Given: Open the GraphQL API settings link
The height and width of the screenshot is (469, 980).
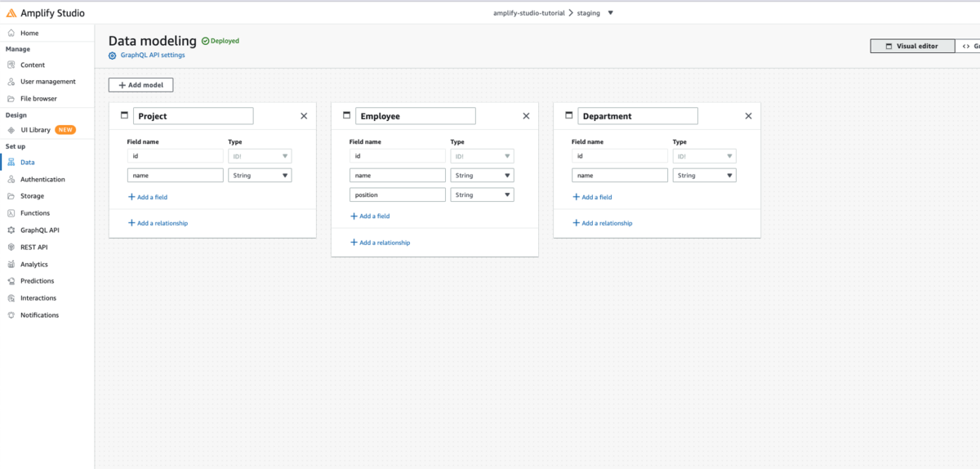Looking at the screenshot, I should tap(152, 56).
